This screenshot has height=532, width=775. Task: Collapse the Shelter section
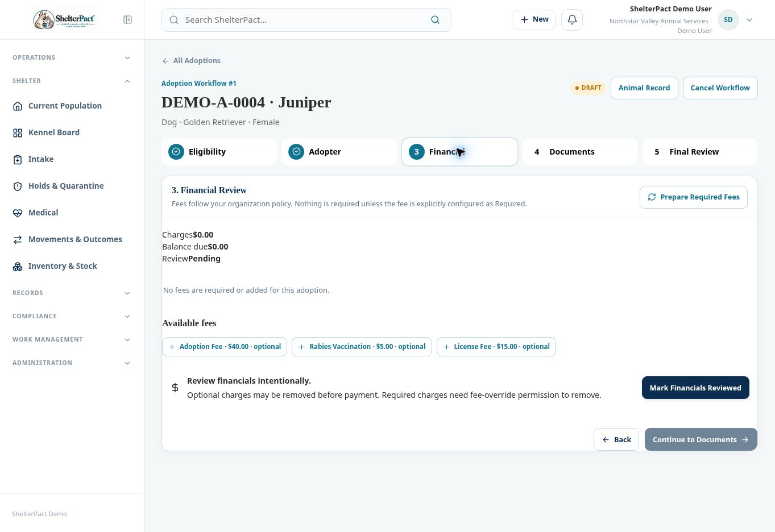pyautogui.click(x=72, y=81)
